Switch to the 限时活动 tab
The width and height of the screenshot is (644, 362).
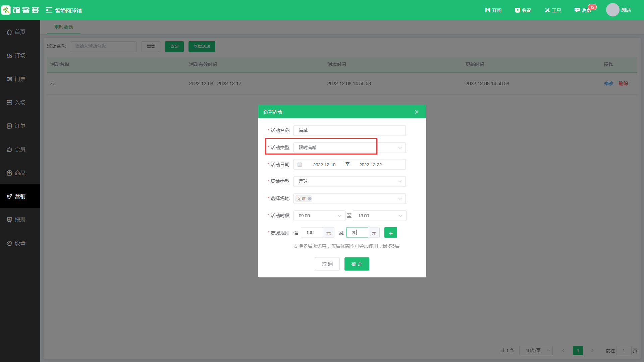pyautogui.click(x=64, y=27)
